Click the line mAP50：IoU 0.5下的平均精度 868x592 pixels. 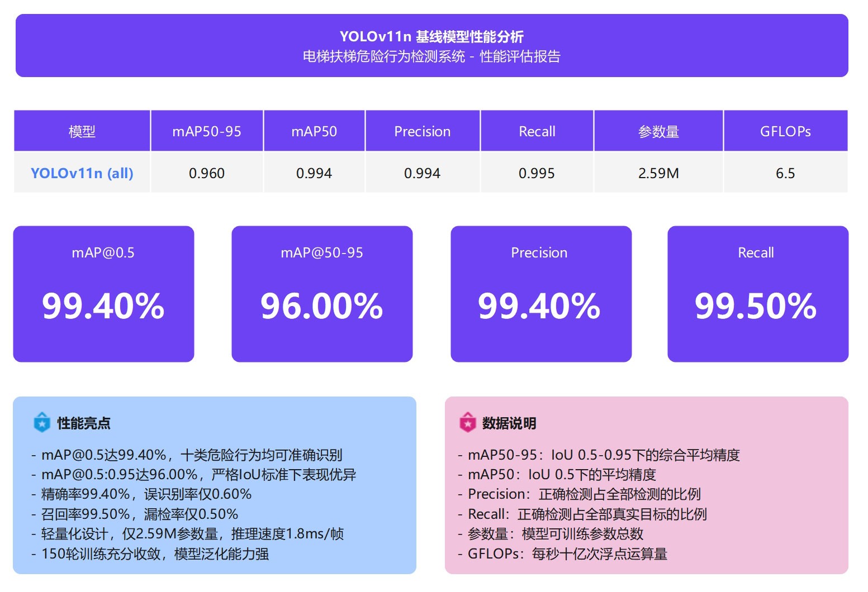[557, 475]
